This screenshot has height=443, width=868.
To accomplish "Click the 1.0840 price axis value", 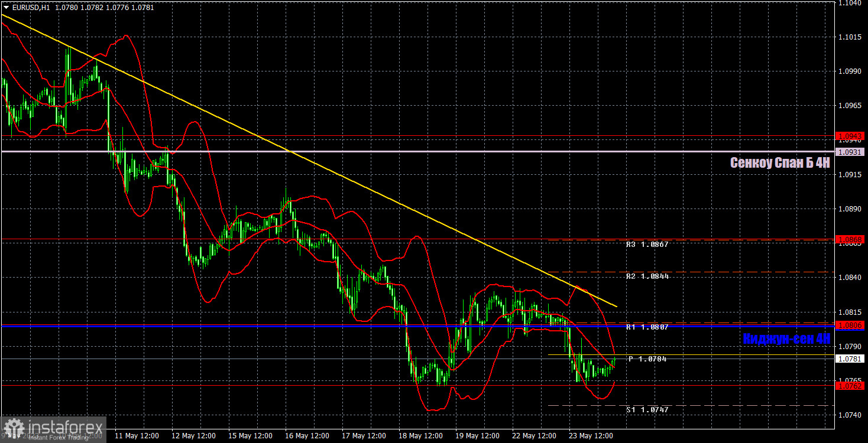I will tap(851, 277).
